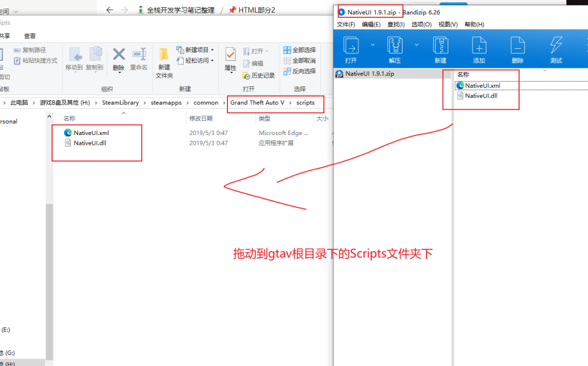
Task: Click 全部取消 (Select none) in the ribbon
Action: (x=300, y=60)
